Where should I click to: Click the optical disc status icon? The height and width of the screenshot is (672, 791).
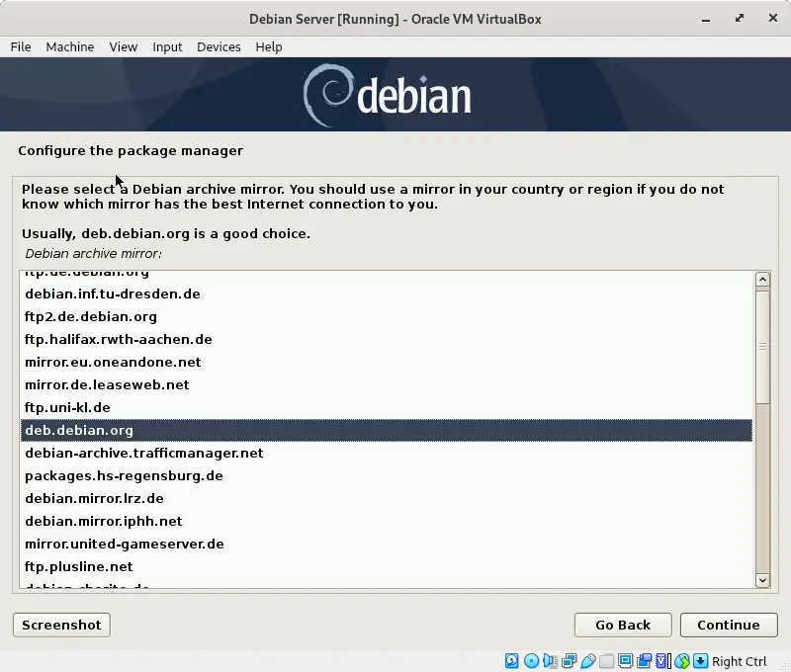pyautogui.click(x=531, y=660)
